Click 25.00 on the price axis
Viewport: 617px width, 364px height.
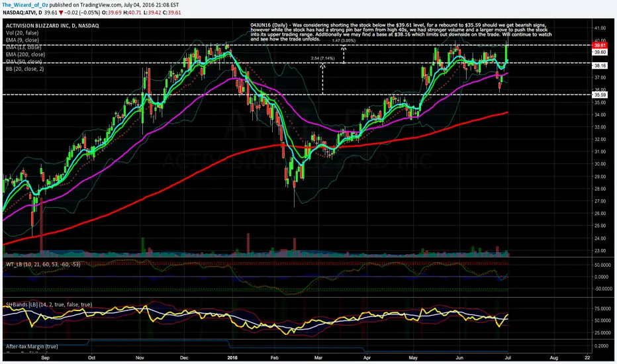click(600, 226)
